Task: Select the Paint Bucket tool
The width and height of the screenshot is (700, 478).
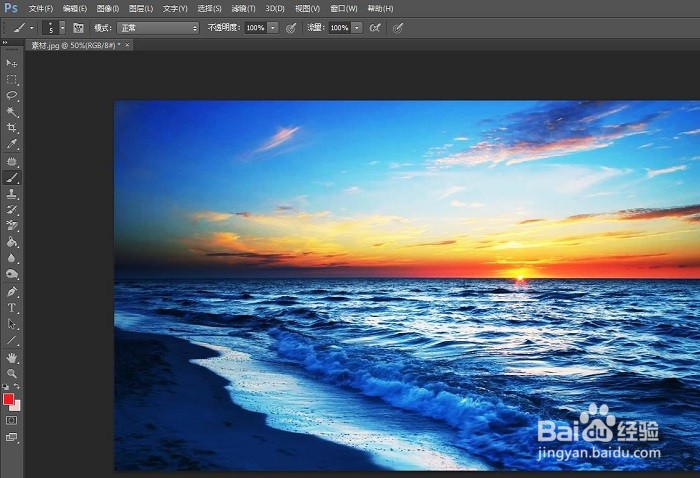Action: pos(12,242)
